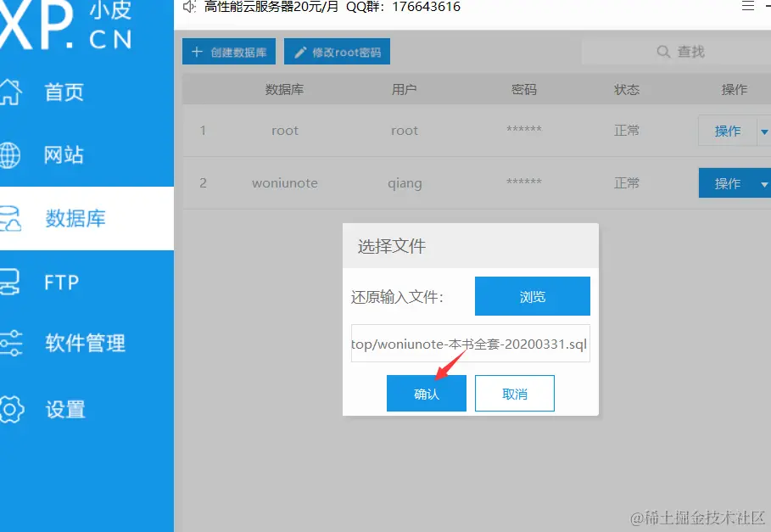
Task: Click the home icon in the sidebar
Action: click(x=10, y=92)
